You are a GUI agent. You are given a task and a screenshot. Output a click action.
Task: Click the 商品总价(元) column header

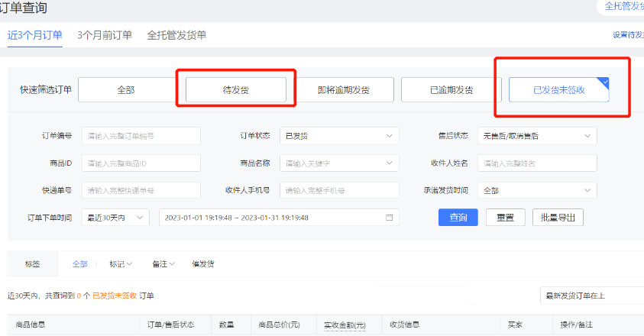click(280, 325)
